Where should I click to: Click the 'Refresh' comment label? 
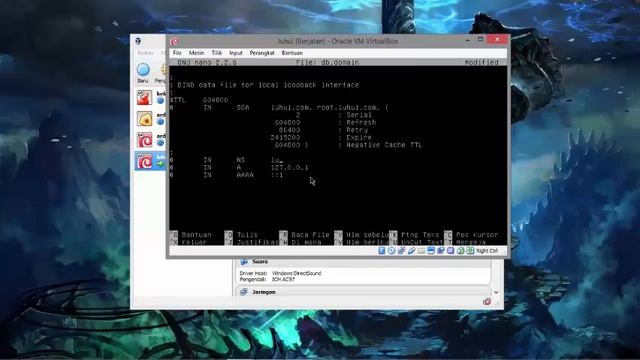pyautogui.click(x=361, y=122)
